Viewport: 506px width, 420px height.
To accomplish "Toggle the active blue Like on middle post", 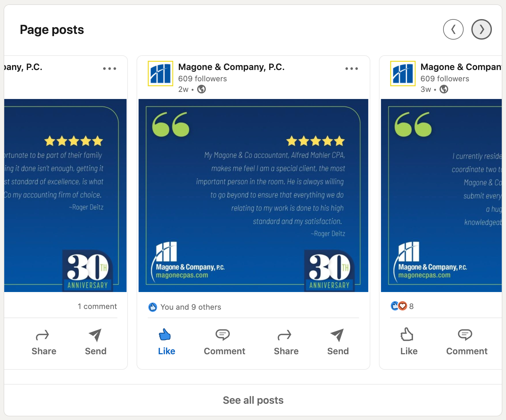I will click(x=166, y=342).
